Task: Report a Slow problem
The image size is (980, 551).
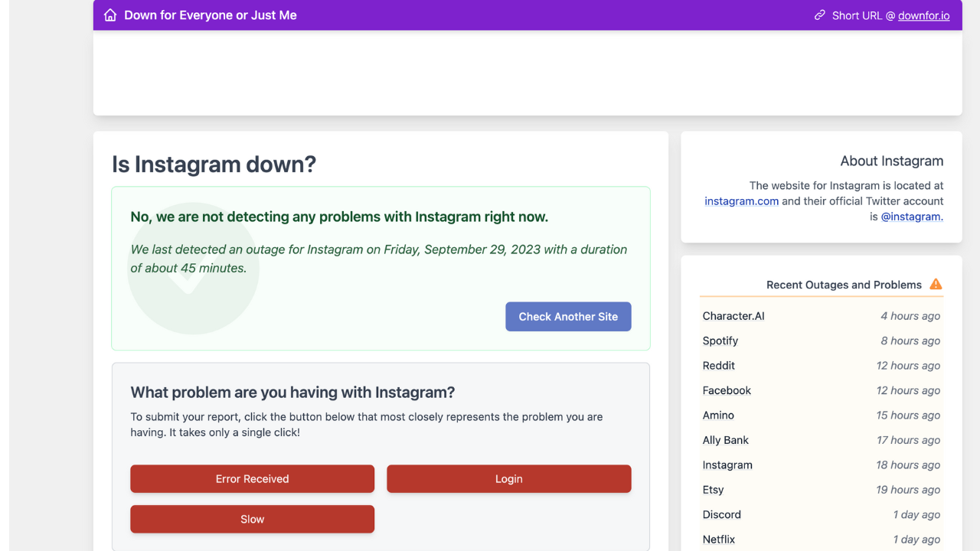Action: click(252, 519)
